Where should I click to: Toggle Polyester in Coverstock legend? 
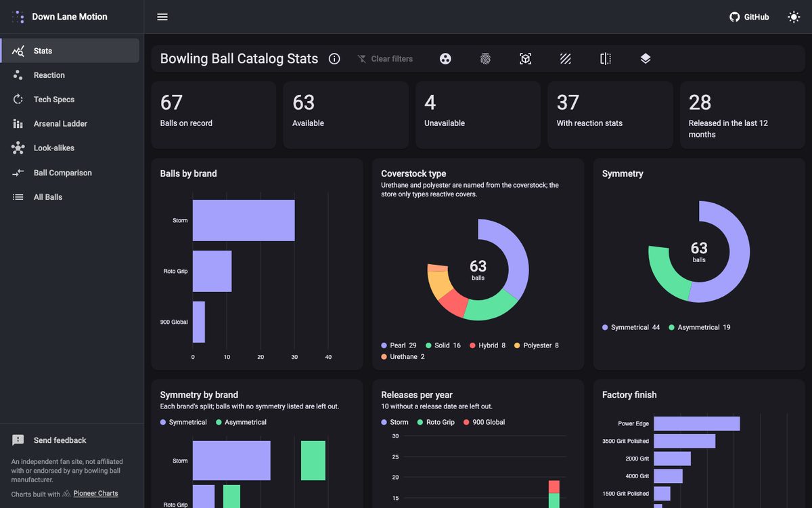tap(537, 345)
